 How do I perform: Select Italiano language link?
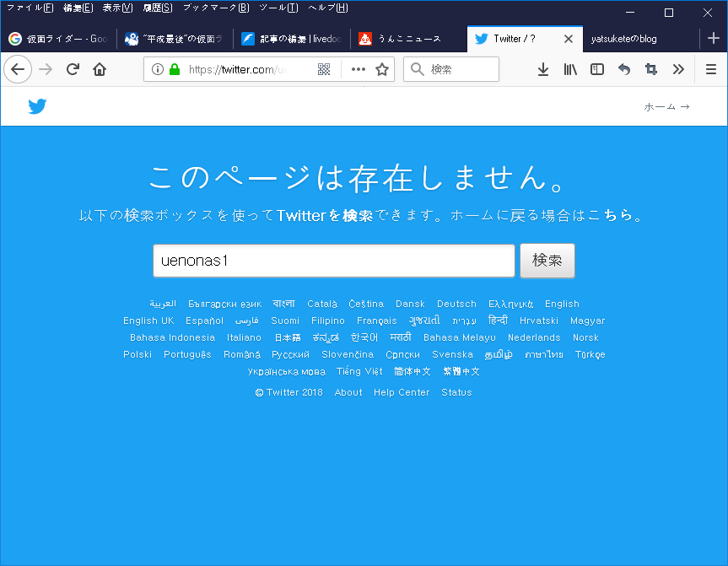point(244,337)
